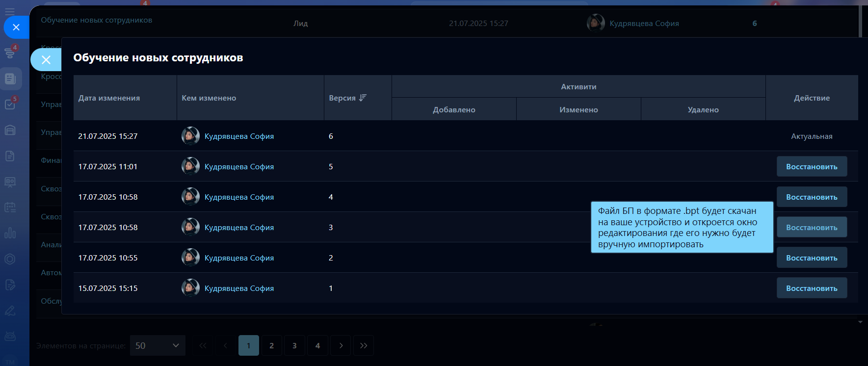Click the calendar icon in the left sidebar
The width and height of the screenshot is (868, 366).
[x=10, y=208]
